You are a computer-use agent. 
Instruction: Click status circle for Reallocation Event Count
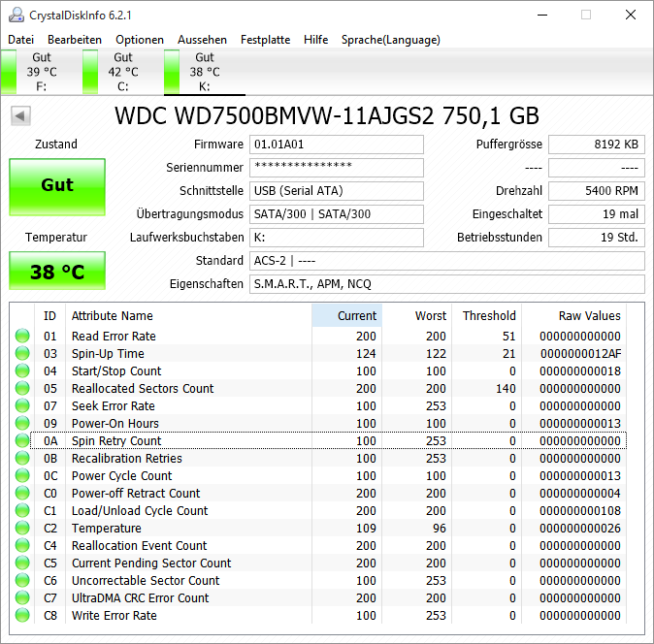point(22,546)
